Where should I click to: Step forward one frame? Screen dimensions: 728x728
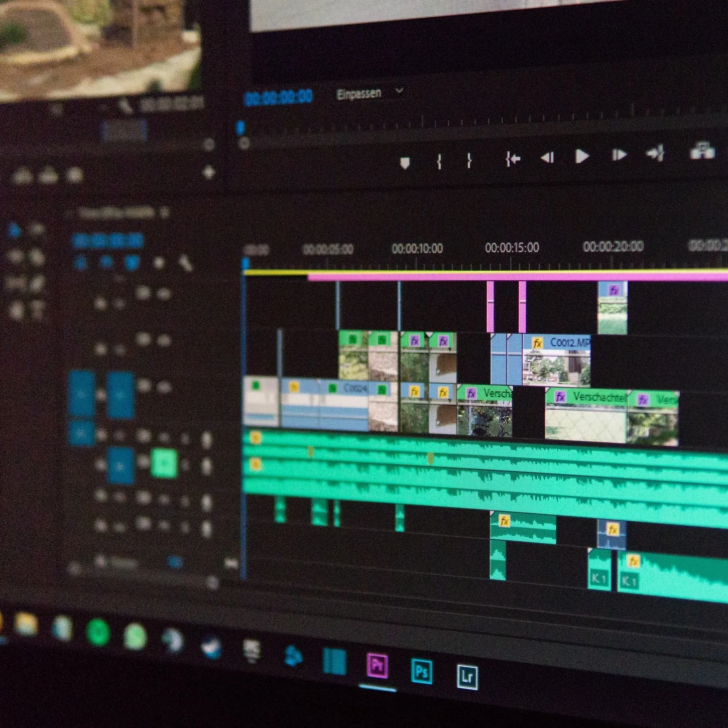(x=620, y=155)
